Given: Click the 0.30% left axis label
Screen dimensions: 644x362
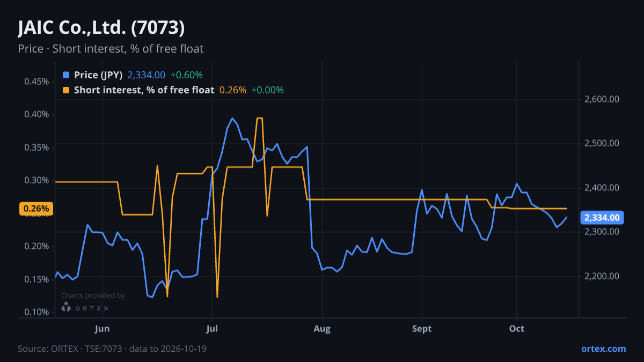Looking at the screenshot, I should pos(36,180).
